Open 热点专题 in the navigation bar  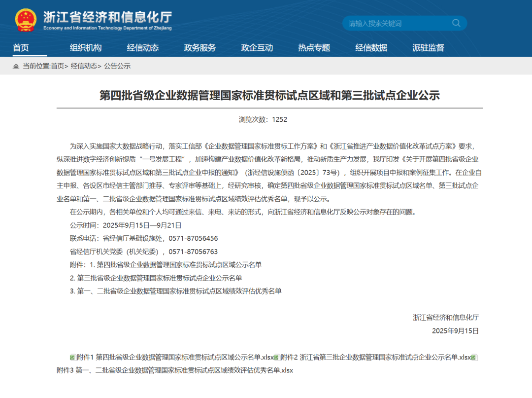click(314, 48)
